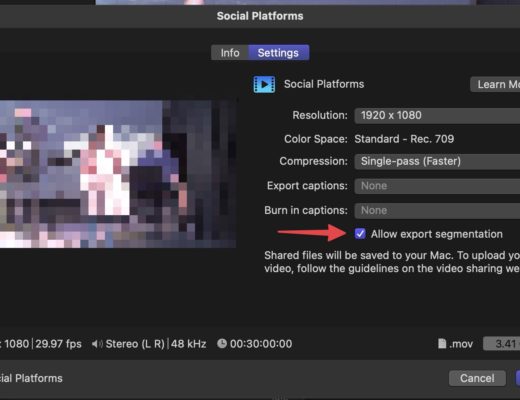Click the Compression label
Image resolution: width=520 pixels, height=400 pixels.
click(313, 161)
